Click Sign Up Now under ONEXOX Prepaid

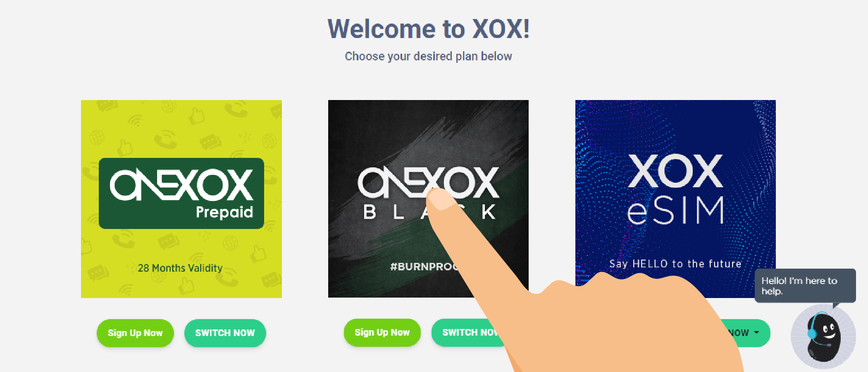135,333
